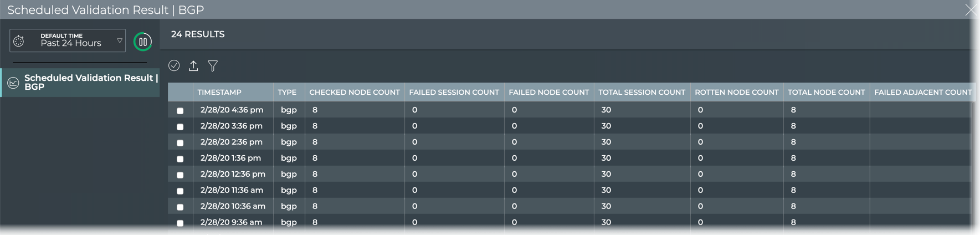Sort by Total Node Count column header
This screenshot has width=980, height=235.
click(826, 93)
